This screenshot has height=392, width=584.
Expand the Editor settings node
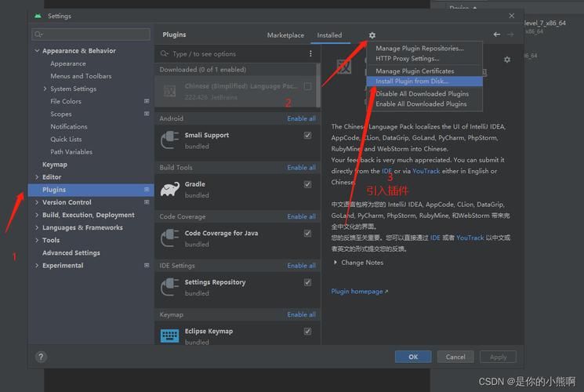pyautogui.click(x=37, y=177)
